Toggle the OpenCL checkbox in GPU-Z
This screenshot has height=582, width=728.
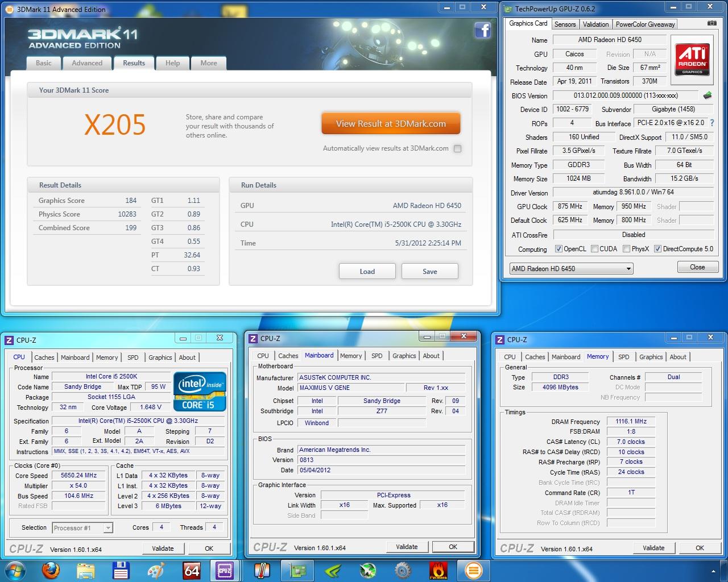559,249
